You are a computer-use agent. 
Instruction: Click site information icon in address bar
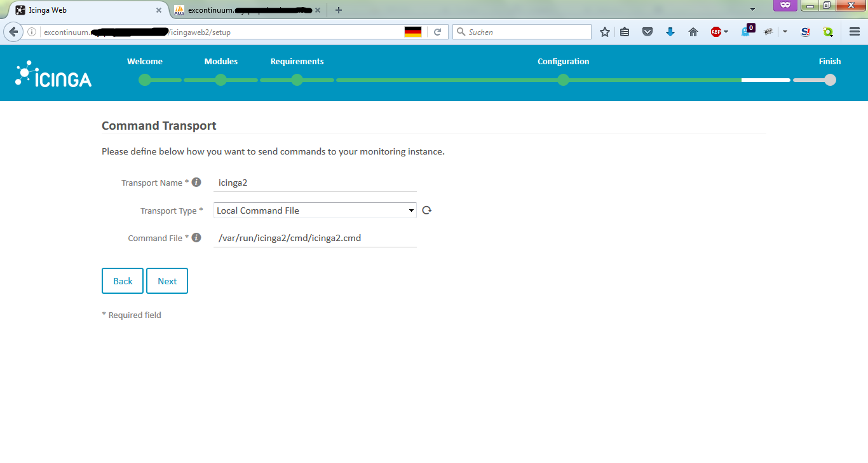tap(32, 32)
